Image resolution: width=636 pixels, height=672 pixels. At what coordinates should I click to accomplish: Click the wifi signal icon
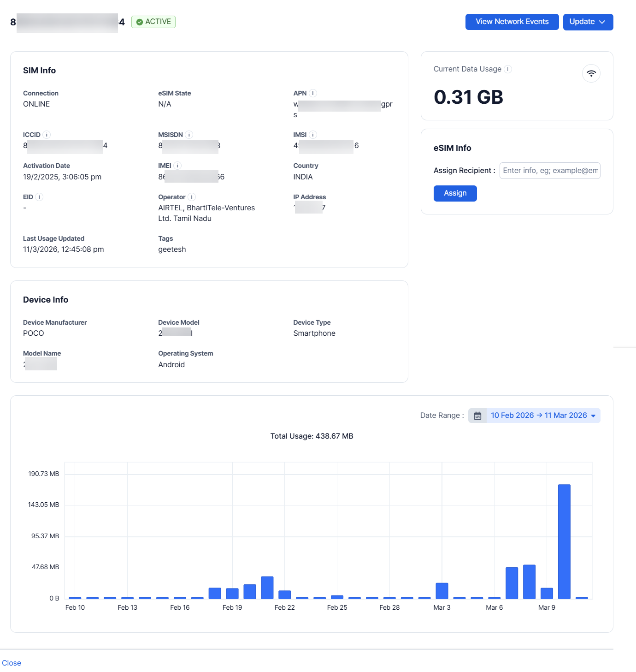(x=591, y=73)
